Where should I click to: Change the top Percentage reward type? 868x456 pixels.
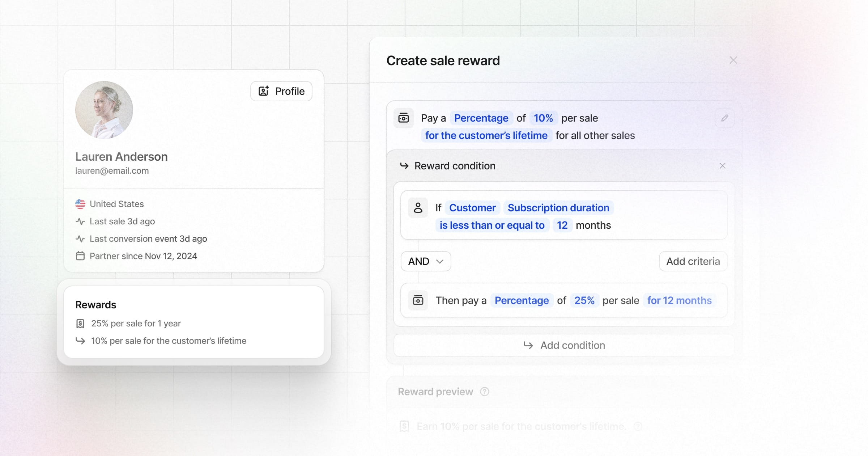481,118
